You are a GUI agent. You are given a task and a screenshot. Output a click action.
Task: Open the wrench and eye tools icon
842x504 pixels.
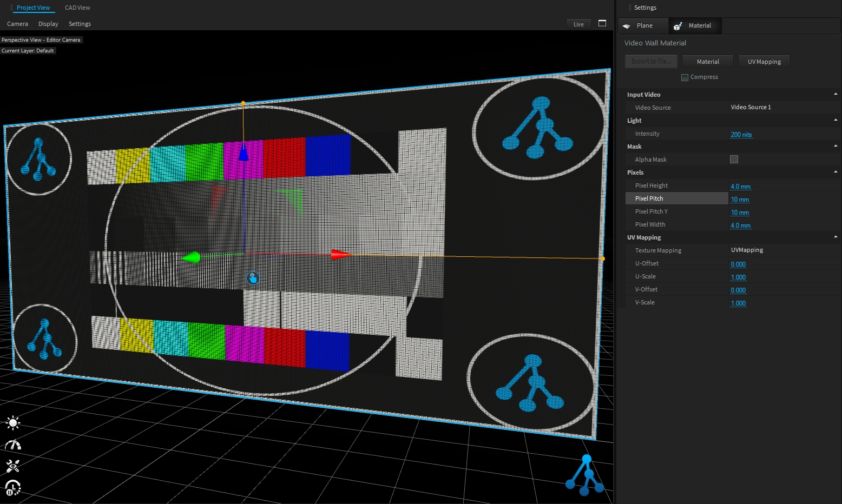tap(12, 466)
